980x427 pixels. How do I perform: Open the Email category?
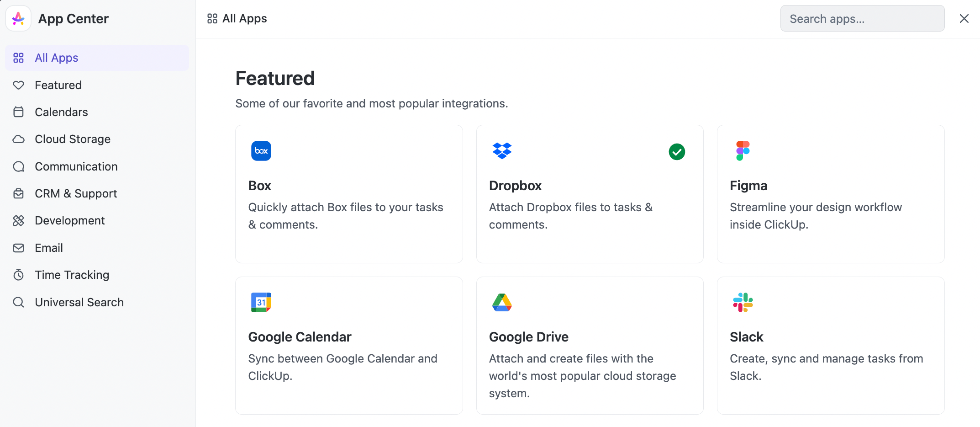coord(49,248)
